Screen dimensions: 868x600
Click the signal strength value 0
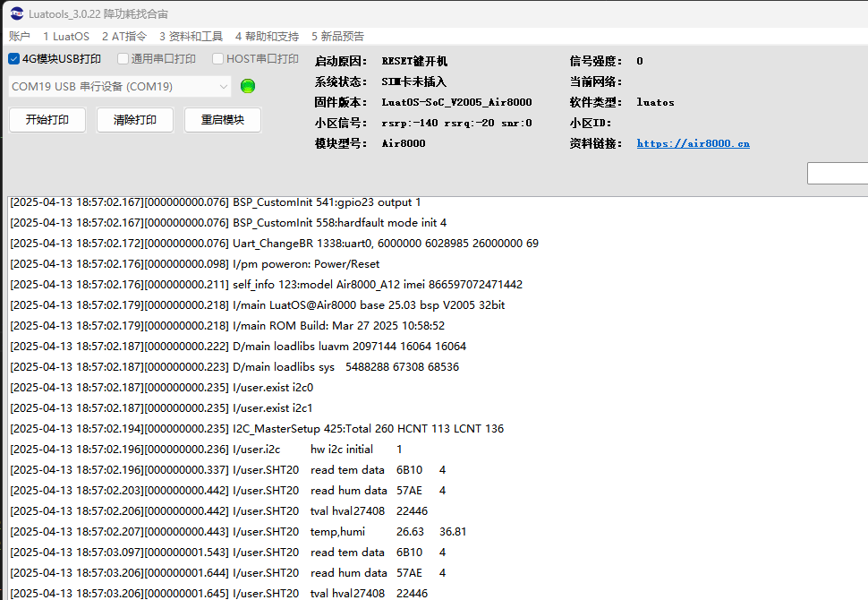click(x=640, y=62)
